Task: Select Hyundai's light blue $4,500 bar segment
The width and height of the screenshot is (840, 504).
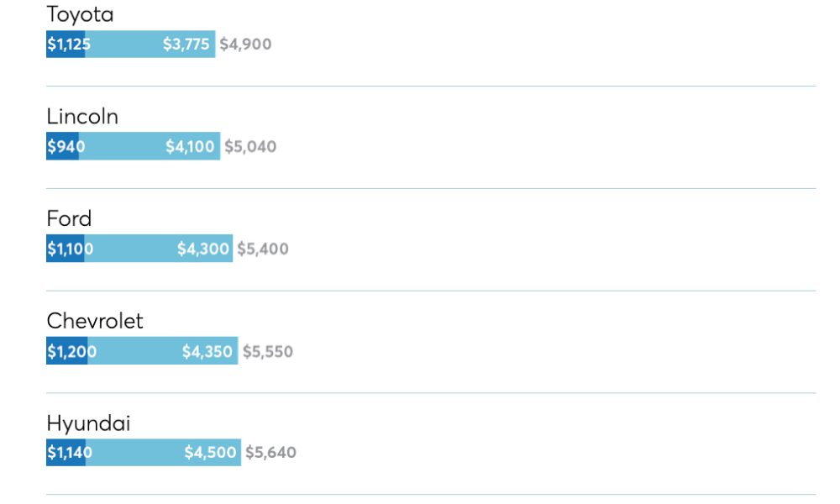Action: (x=164, y=453)
